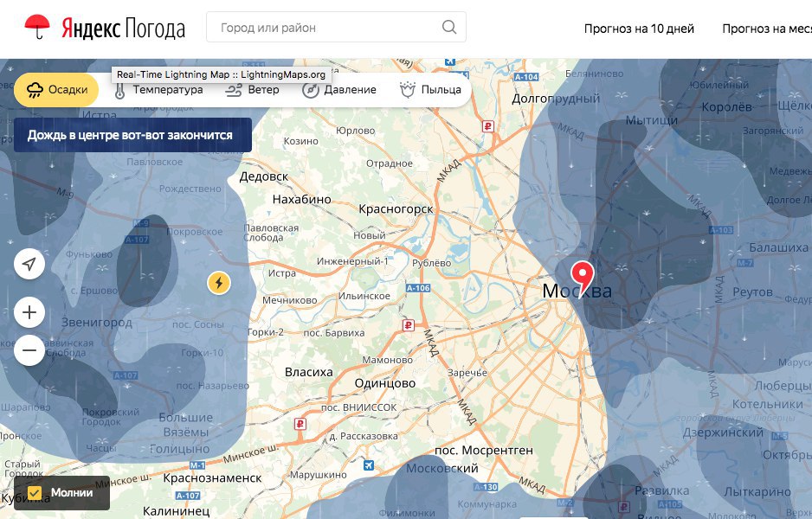Click the 'Дождь в центре вот-вот закончится' banner
812x519 pixels.
pyautogui.click(x=132, y=135)
